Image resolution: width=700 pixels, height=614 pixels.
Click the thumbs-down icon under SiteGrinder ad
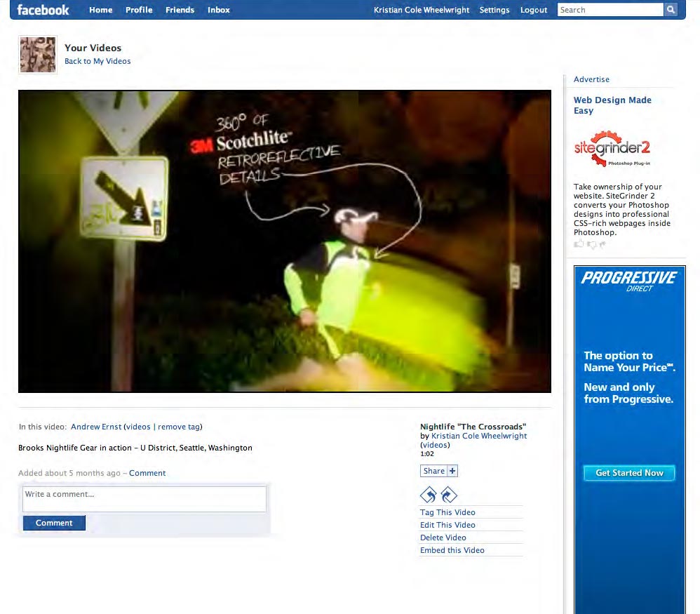click(591, 244)
